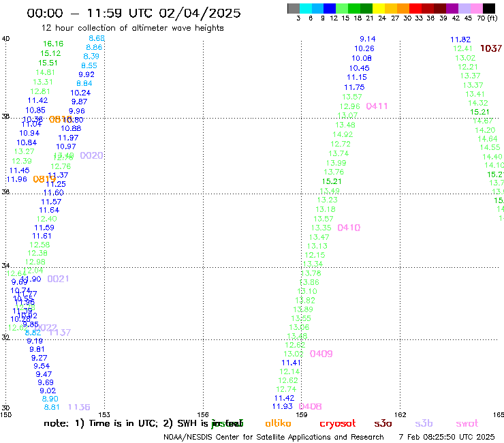Click the purple 42 ft legend swatch
The height and width of the screenshot is (443, 504).
click(451, 8)
